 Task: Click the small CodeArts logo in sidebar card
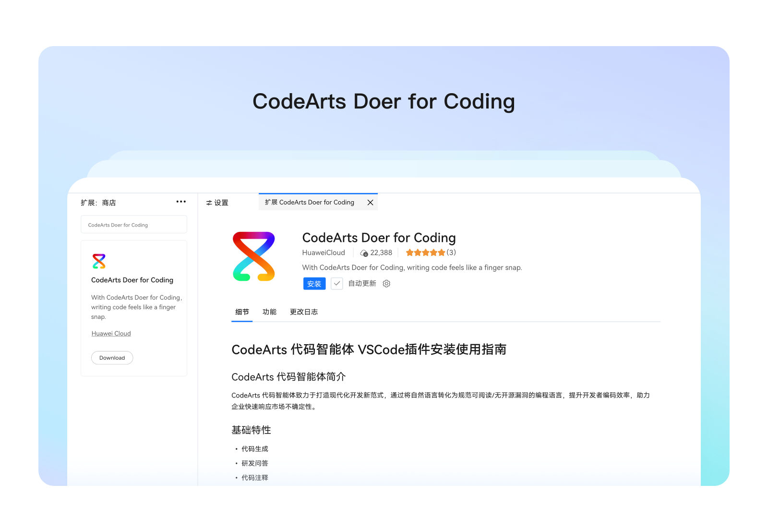[x=99, y=261]
